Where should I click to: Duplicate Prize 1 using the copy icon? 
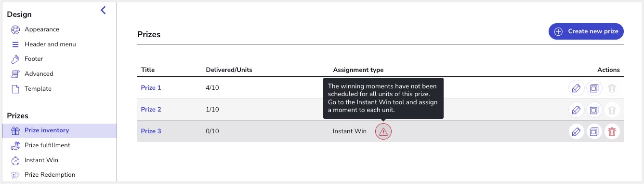(x=594, y=88)
